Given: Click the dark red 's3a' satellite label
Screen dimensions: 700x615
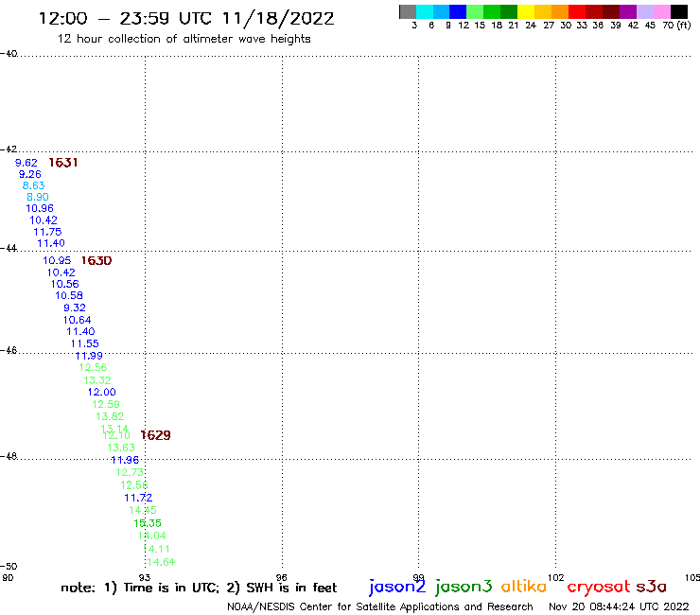Looking at the screenshot, I should coord(651,587).
